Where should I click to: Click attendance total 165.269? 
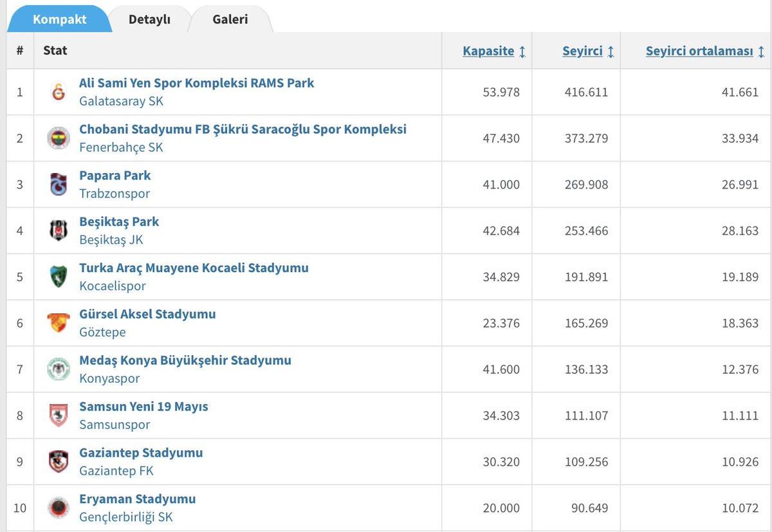[587, 324]
